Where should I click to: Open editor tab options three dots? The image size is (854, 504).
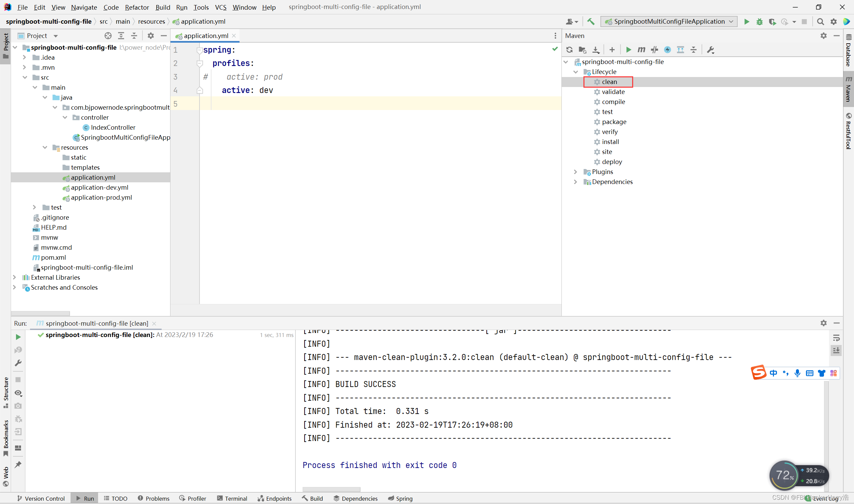555,36
